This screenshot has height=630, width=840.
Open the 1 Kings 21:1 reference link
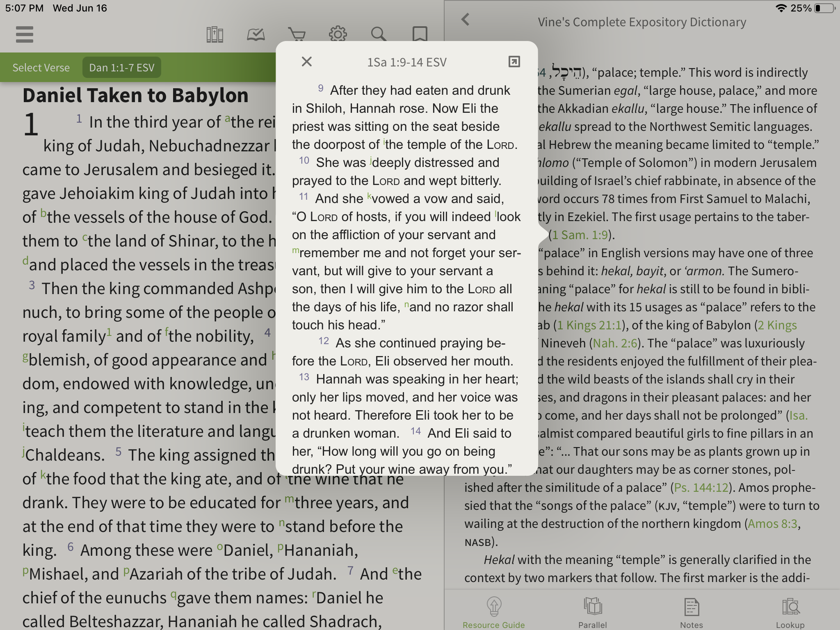click(x=589, y=325)
